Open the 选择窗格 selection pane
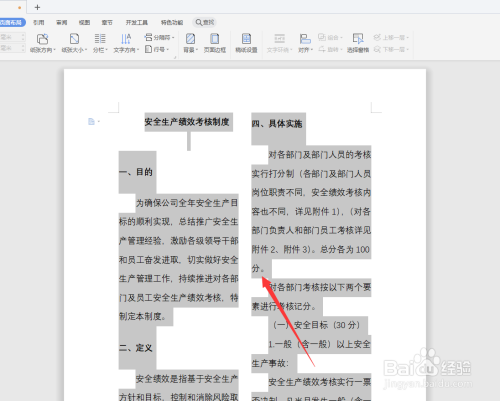The width and height of the screenshot is (500, 401). pos(358,43)
